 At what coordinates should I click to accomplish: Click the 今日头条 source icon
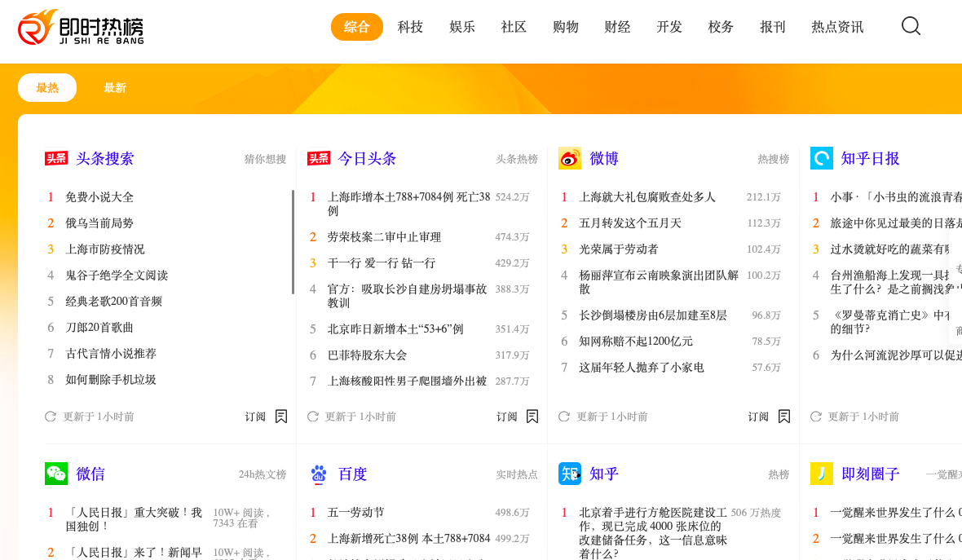(319, 158)
